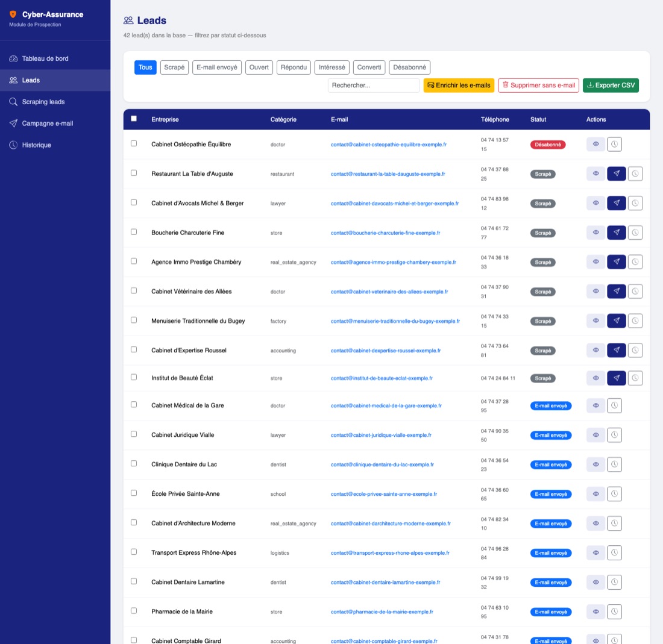Select the Tous filter tab
This screenshot has width=663, height=644.
coord(145,67)
